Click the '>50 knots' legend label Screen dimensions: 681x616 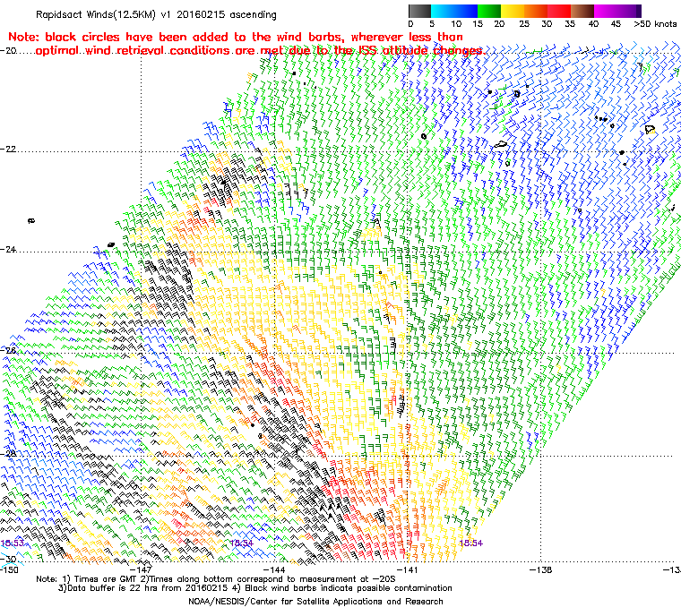(655, 24)
